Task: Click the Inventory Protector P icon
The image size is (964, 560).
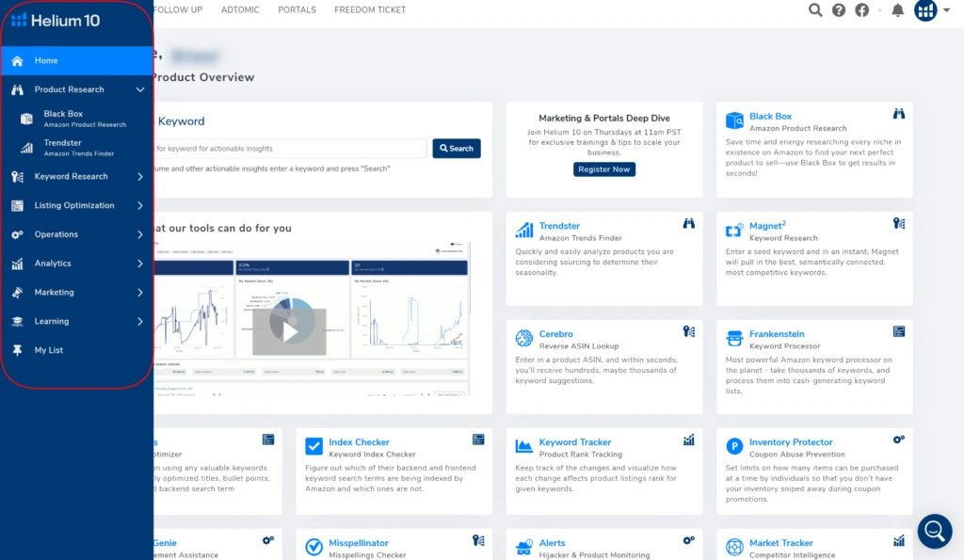Action: click(734, 446)
